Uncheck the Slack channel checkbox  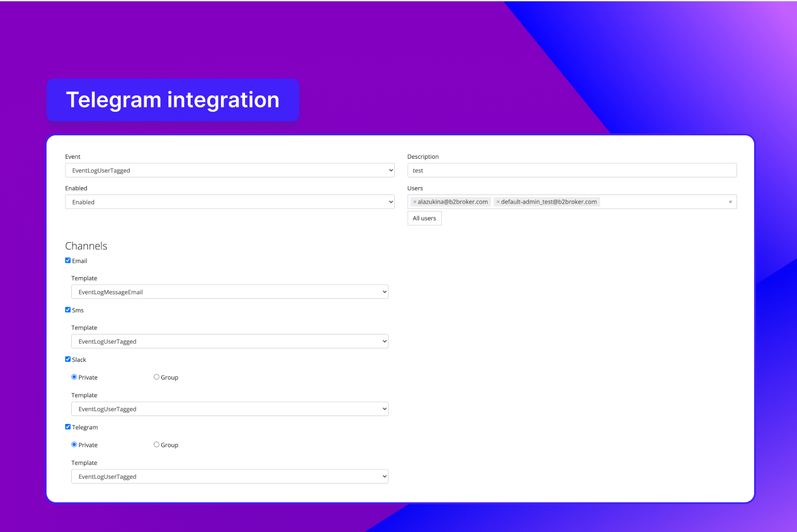pyautogui.click(x=68, y=359)
